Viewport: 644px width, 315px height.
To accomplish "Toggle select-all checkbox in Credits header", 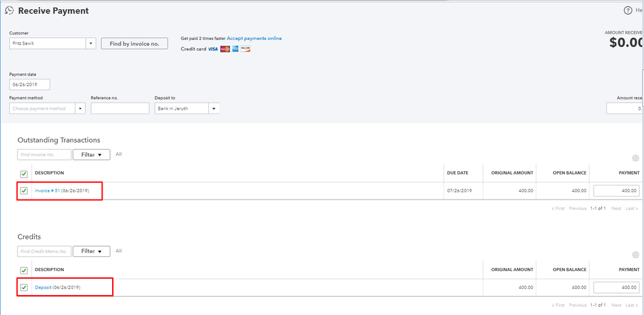I will tap(24, 270).
